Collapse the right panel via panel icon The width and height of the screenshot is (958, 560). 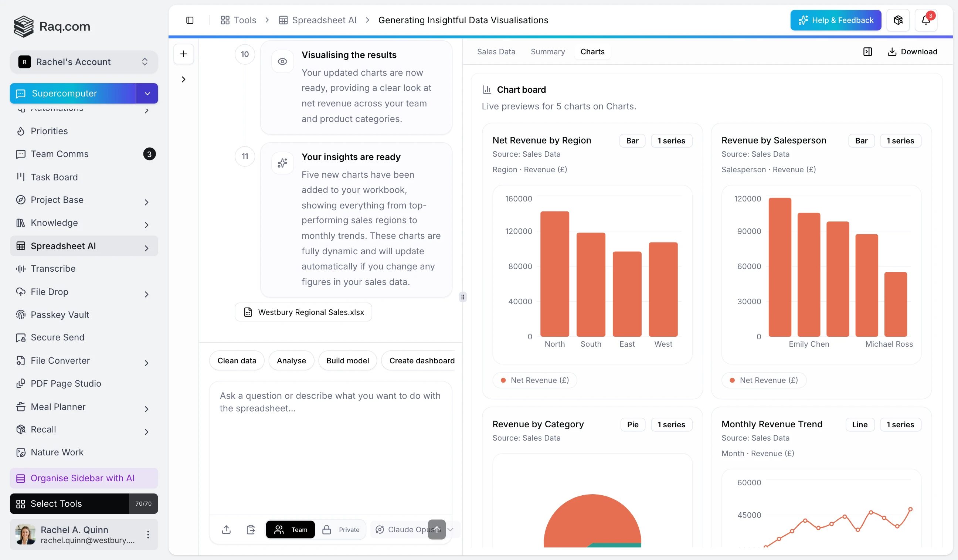867,52
